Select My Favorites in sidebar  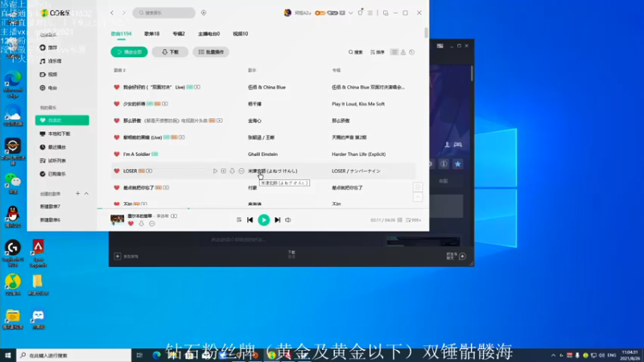coord(62,120)
